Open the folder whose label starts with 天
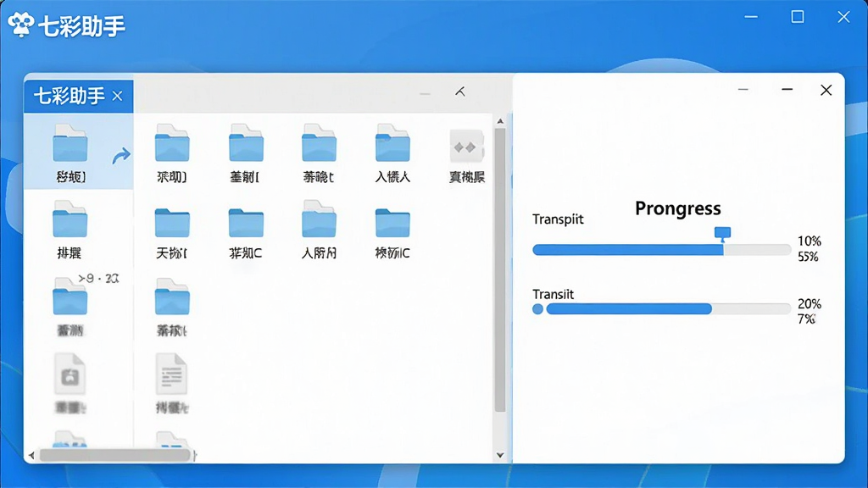This screenshot has height=488, width=868. (x=172, y=223)
